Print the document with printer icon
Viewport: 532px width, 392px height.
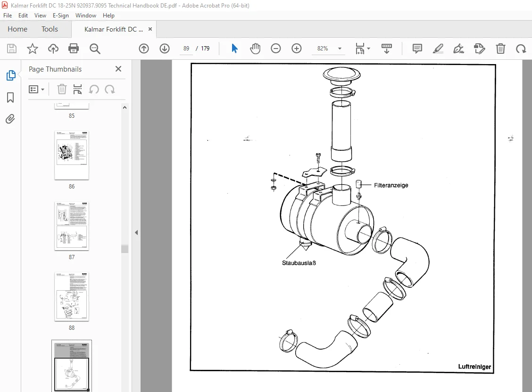click(74, 49)
